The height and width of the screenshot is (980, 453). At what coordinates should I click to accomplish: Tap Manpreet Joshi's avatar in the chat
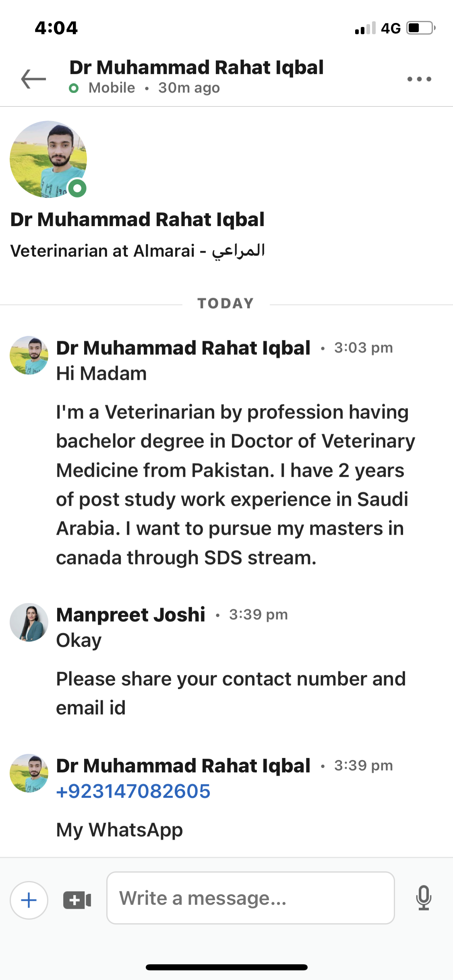click(x=29, y=622)
